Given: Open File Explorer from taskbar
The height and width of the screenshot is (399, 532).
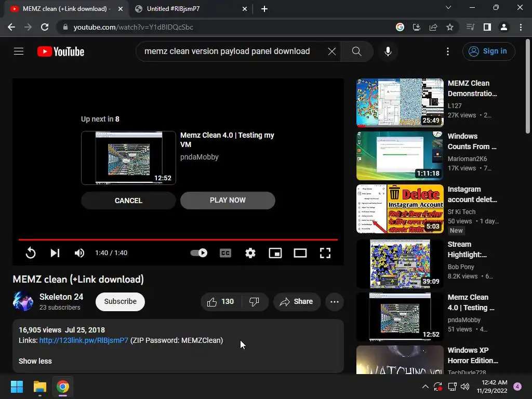Looking at the screenshot, I should click(39, 387).
